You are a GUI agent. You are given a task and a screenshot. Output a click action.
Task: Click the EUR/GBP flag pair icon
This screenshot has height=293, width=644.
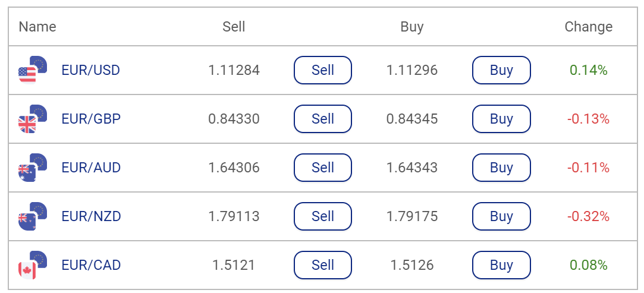33,119
